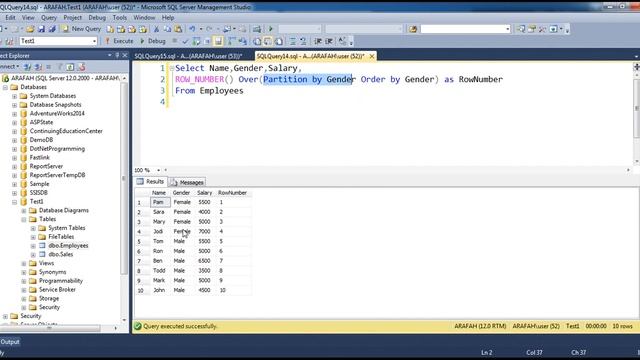
Task: Open the Query menu
Action: [49, 18]
